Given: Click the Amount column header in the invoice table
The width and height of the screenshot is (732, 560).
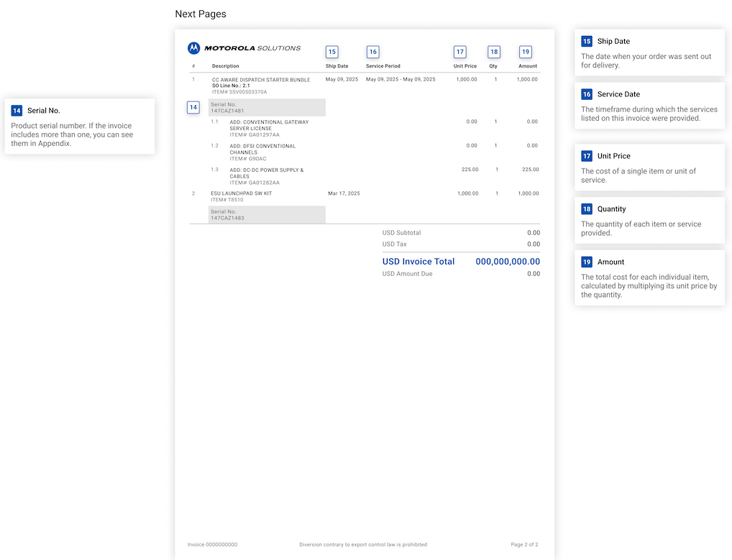Looking at the screenshot, I should pos(528,66).
